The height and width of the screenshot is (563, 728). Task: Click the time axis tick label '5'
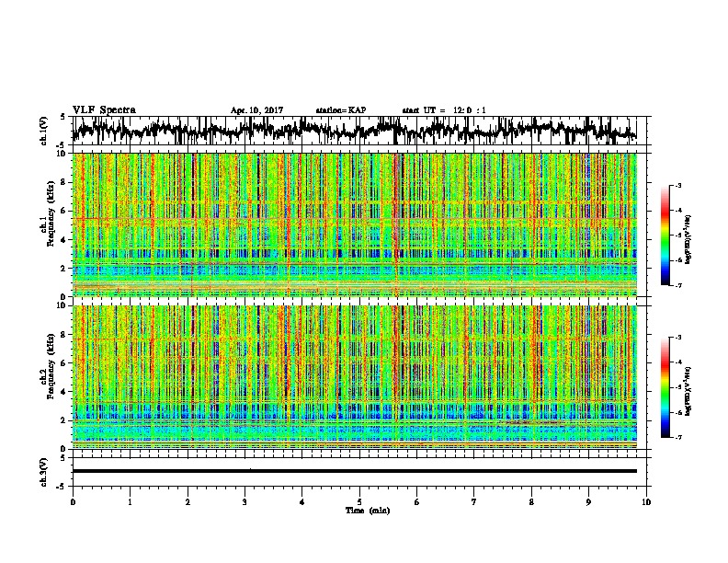coord(359,502)
